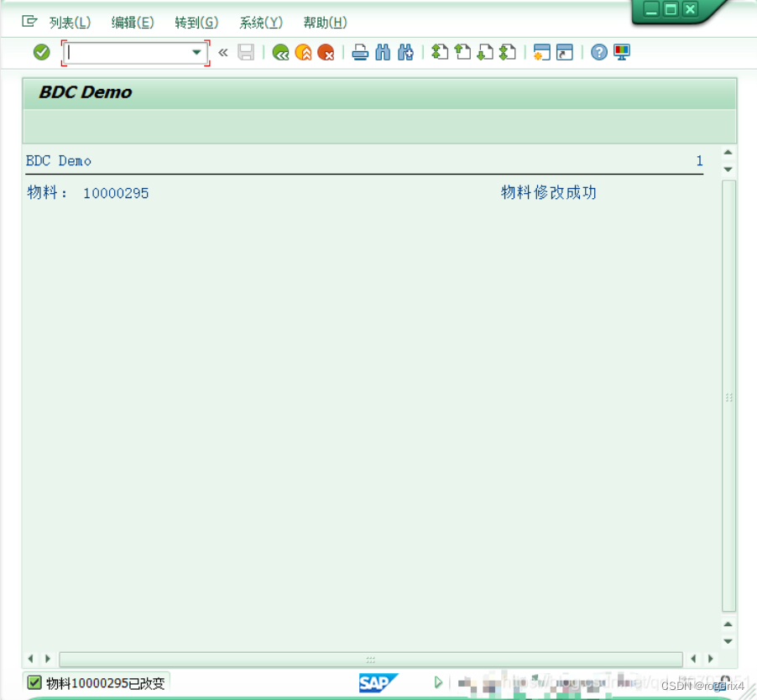Screen dimensions: 757x700
Task: Open Customize Local Layout monitor icon
Action: coord(622,52)
